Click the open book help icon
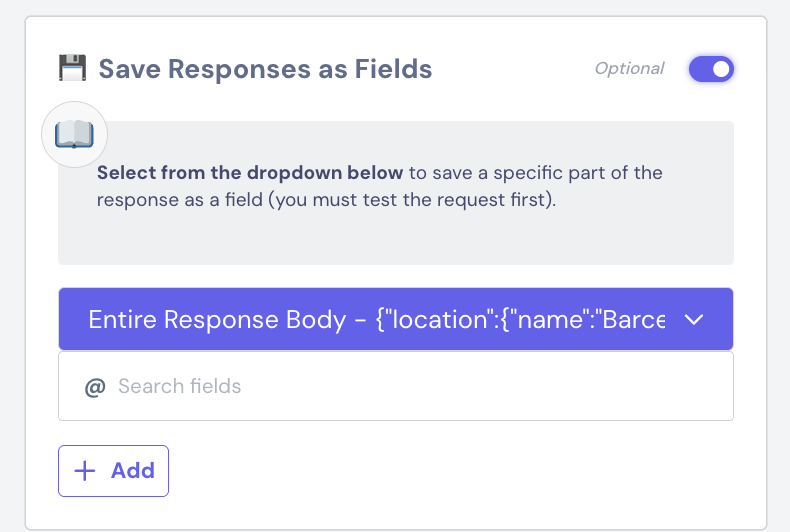 click(74, 135)
